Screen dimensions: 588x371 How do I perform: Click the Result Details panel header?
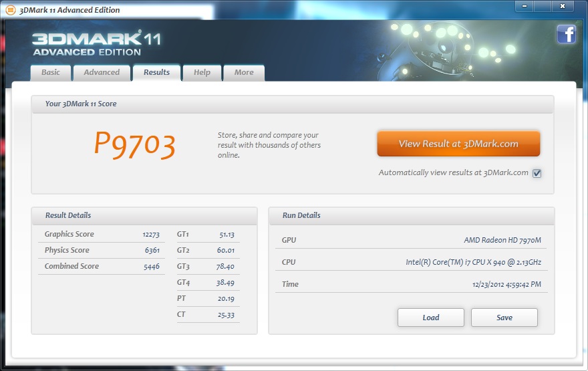pyautogui.click(x=144, y=215)
